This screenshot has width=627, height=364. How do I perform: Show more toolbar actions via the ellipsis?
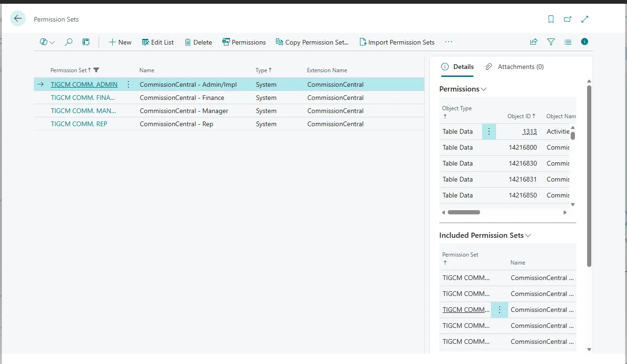tap(449, 42)
